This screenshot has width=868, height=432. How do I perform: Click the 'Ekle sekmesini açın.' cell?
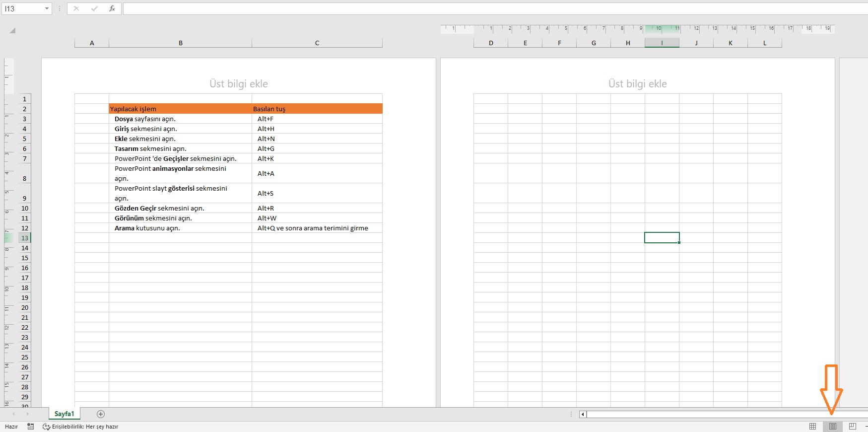(x=181, y=139)
